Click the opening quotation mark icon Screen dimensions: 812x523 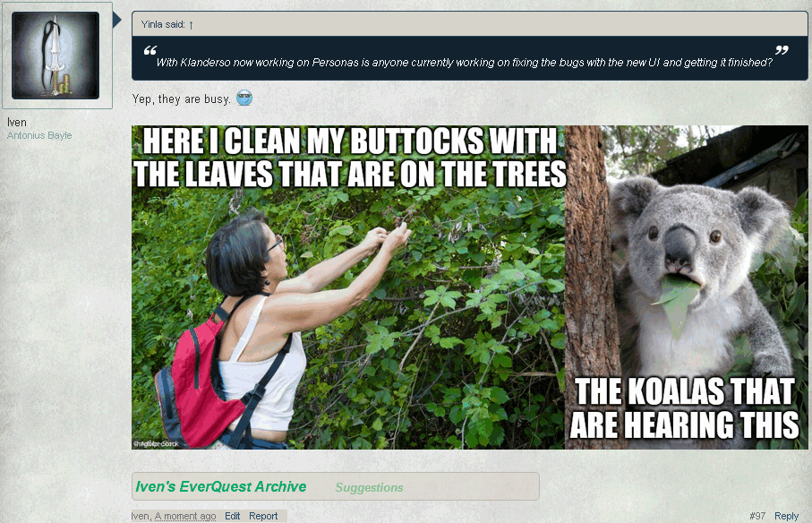pyautogui.click(x=150, y=50)
